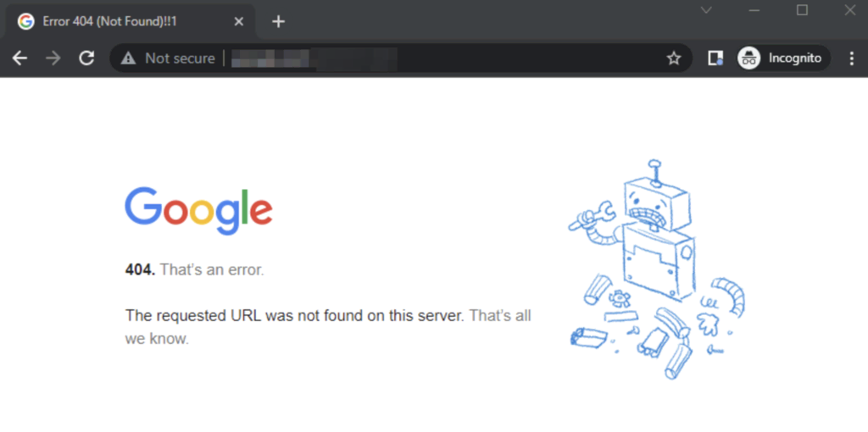Bookmark this page with the star icon
Viewport: 868px width, 432px height.
click(674, 58)
